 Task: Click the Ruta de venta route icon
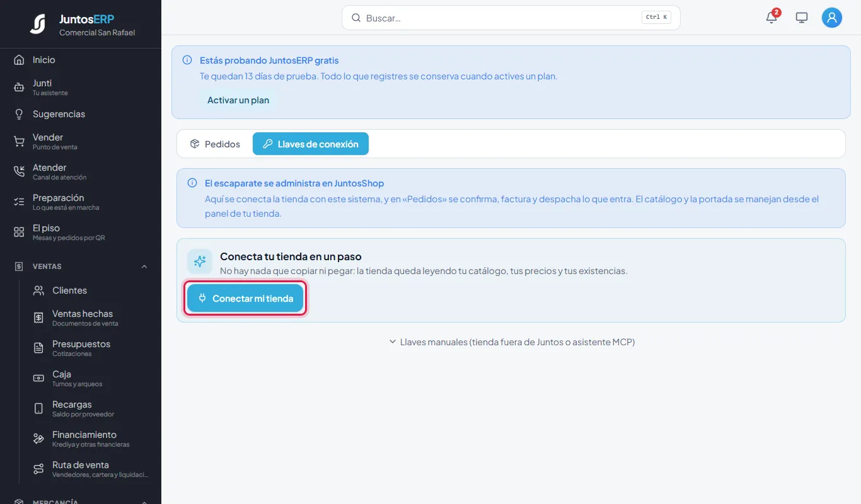38,469
